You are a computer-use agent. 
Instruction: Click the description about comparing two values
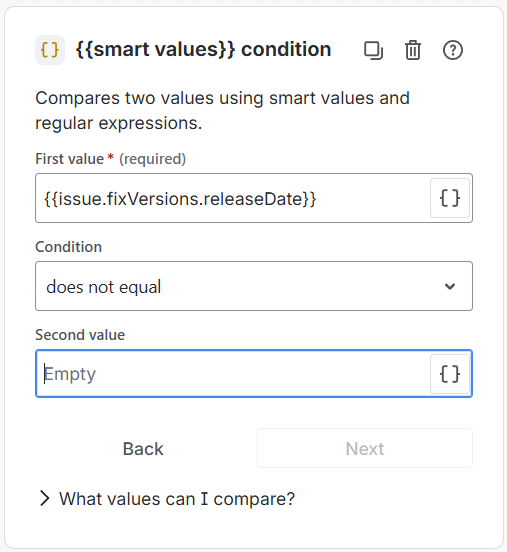click(x=222, y=110)
